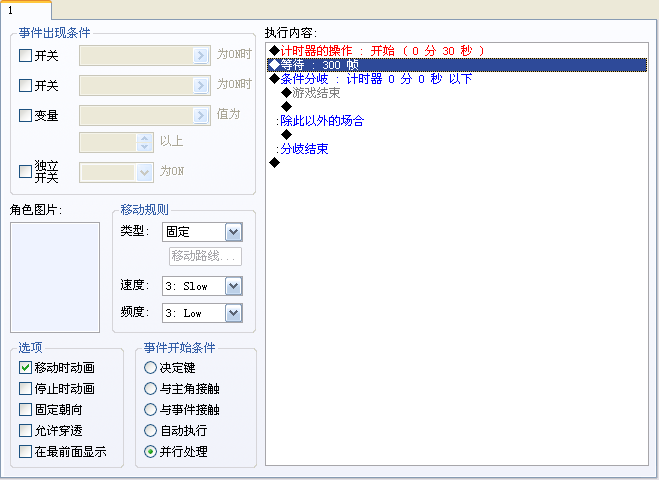Select the 分歧结束 line
659x480 pixels.
click(457, 148)
